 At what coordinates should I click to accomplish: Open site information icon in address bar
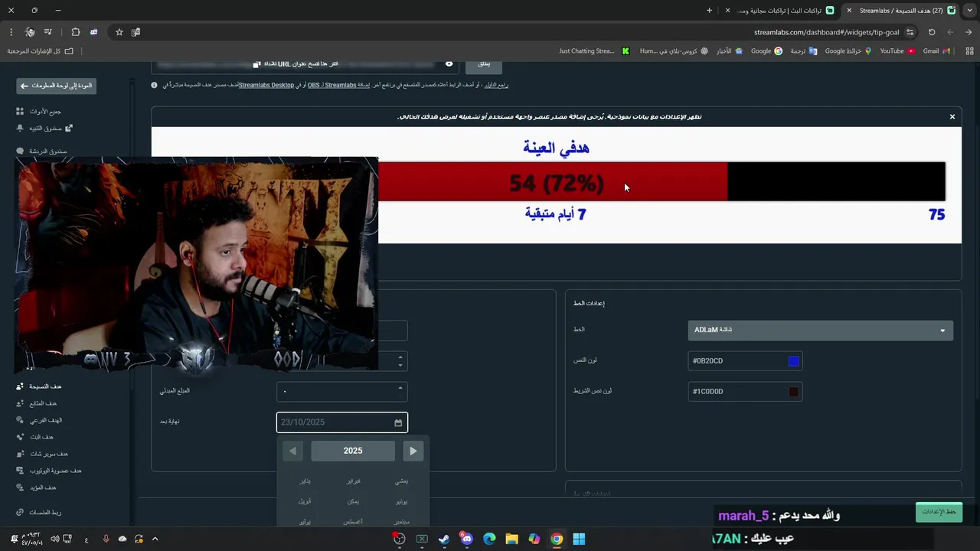pyautogui.click(x=910, y=32)
